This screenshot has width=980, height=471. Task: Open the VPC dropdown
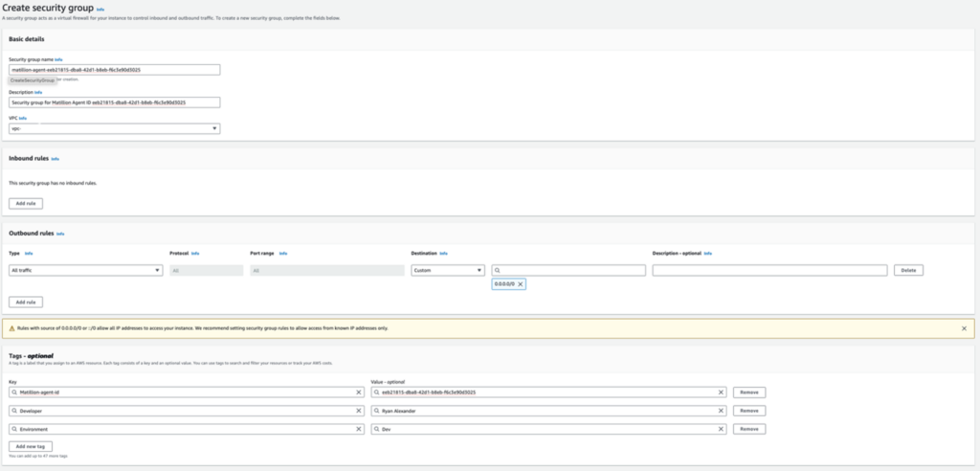pyautogui.click(x=115, y=128)
